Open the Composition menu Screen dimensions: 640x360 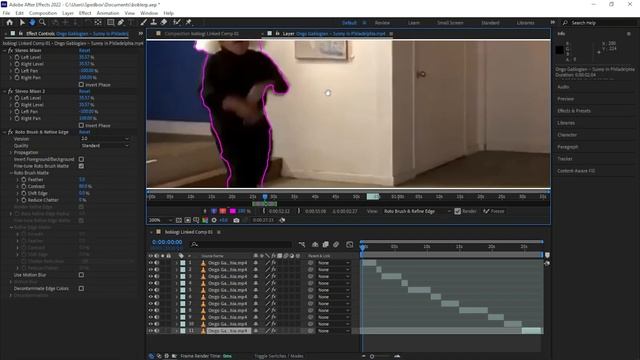[43, 13]
